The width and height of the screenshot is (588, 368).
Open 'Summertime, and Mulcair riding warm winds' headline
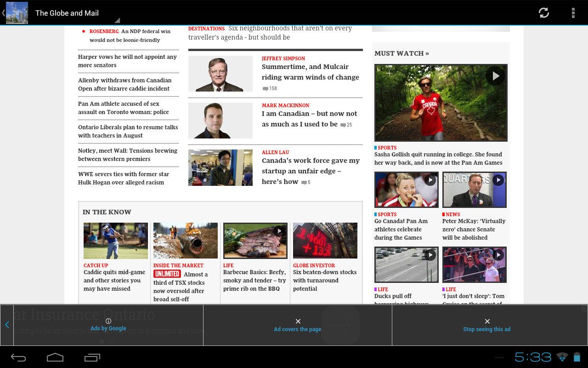tap(311, 72)
